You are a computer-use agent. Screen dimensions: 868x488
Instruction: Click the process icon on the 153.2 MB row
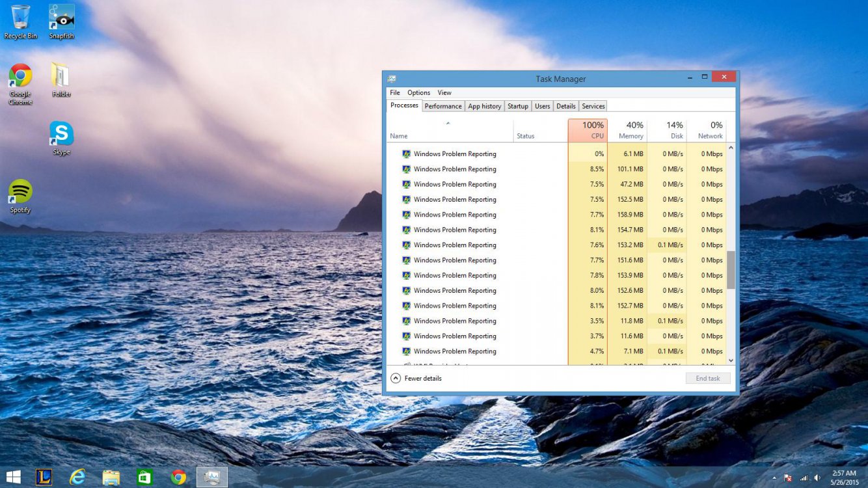407,245
